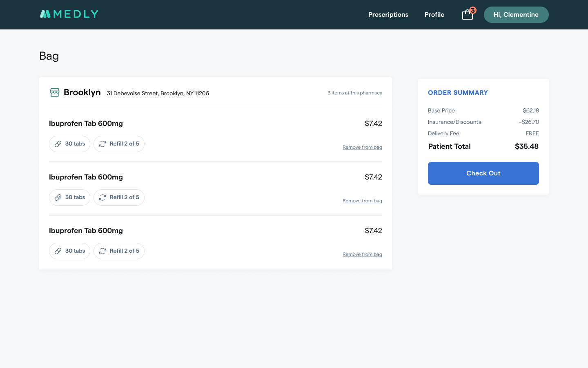
Task: Open the shopping bag icon in the header
Action: pyautogui.click(x=468, y=15)
